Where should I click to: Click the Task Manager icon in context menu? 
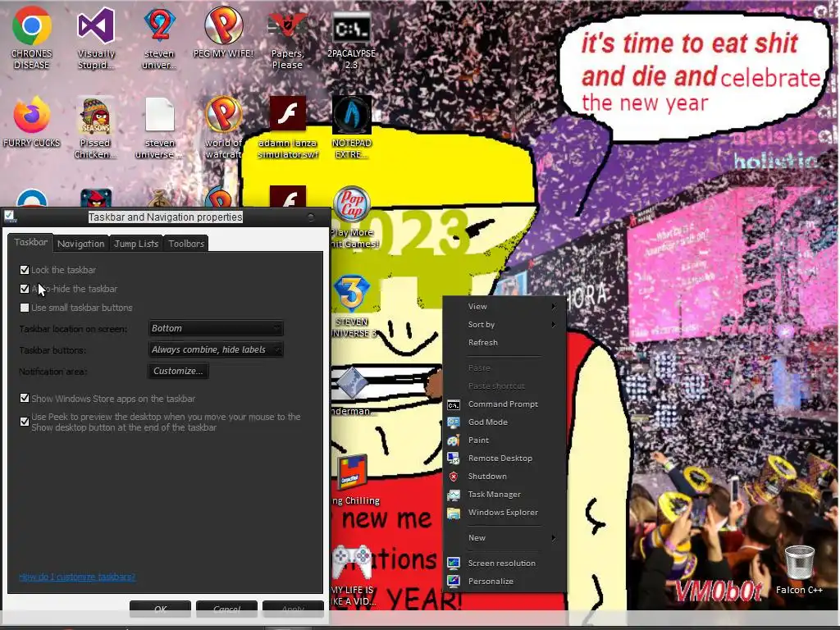point(453,495)
